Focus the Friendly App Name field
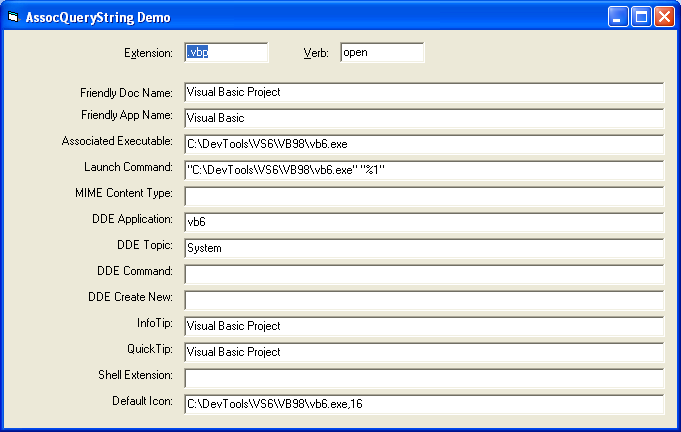681x432 pixels. (x=424, y=118)
